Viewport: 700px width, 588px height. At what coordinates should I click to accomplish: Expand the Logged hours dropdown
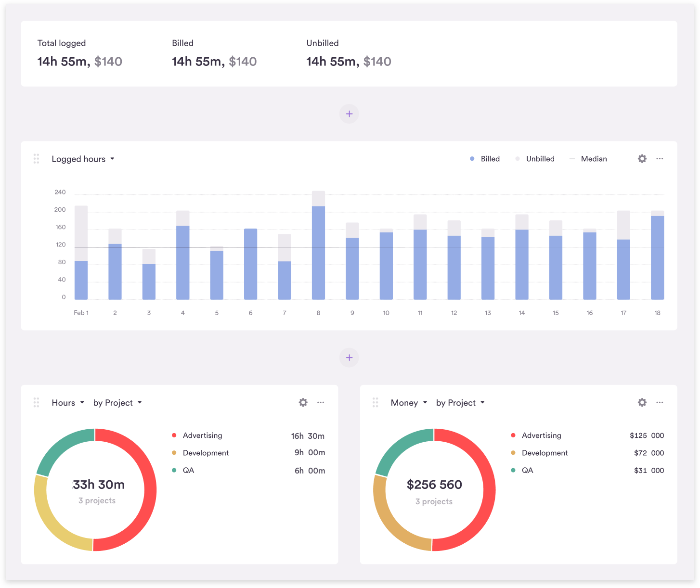83,159
